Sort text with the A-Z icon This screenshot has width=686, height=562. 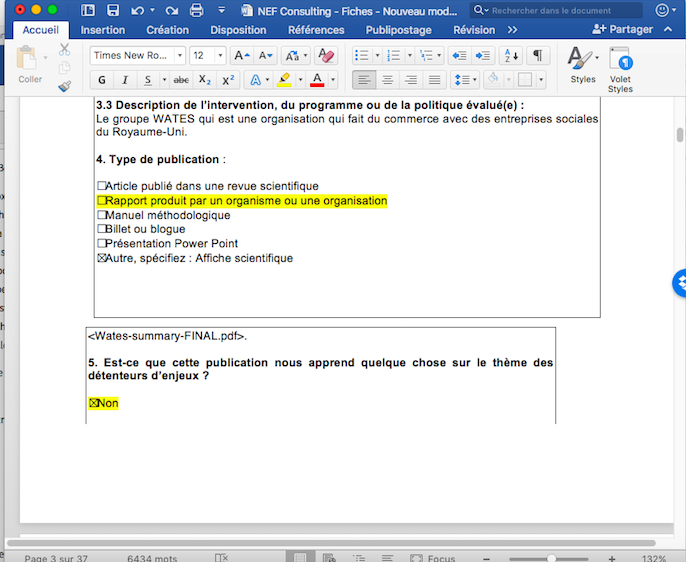pyautogui.click(x=511, y=56)
